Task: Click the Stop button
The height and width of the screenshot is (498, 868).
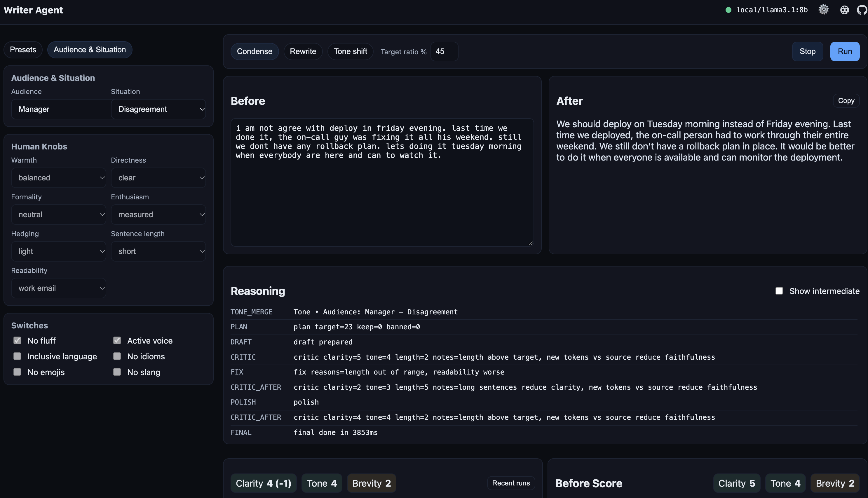Action: [808, 51]
